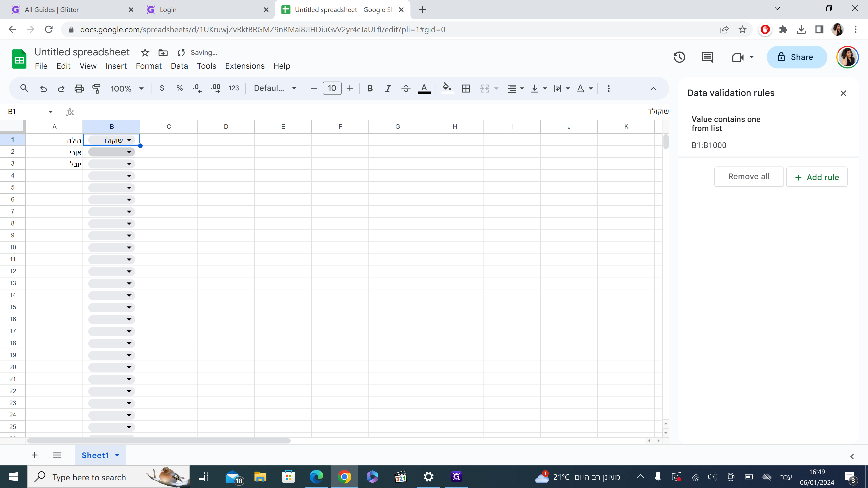Redo the last action
The height and width of the screenshot is (488, 868).
(x=61, y=88)
